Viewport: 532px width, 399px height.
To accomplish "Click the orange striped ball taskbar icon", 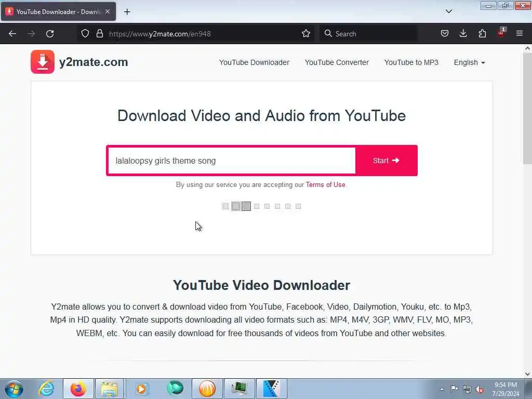I will pos(207,389).
